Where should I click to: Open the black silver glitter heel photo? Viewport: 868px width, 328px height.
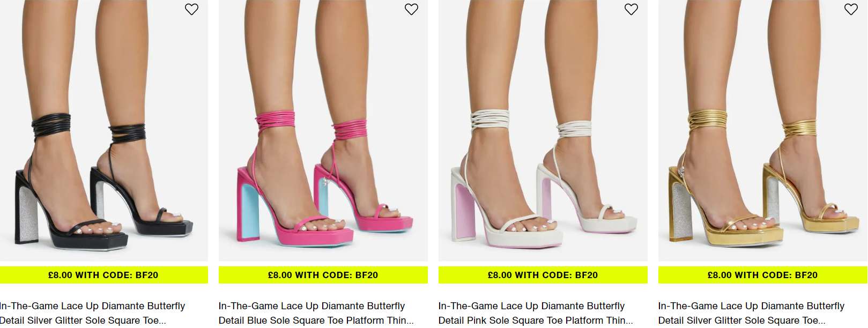pyautogui.click(x=103, y=130)
